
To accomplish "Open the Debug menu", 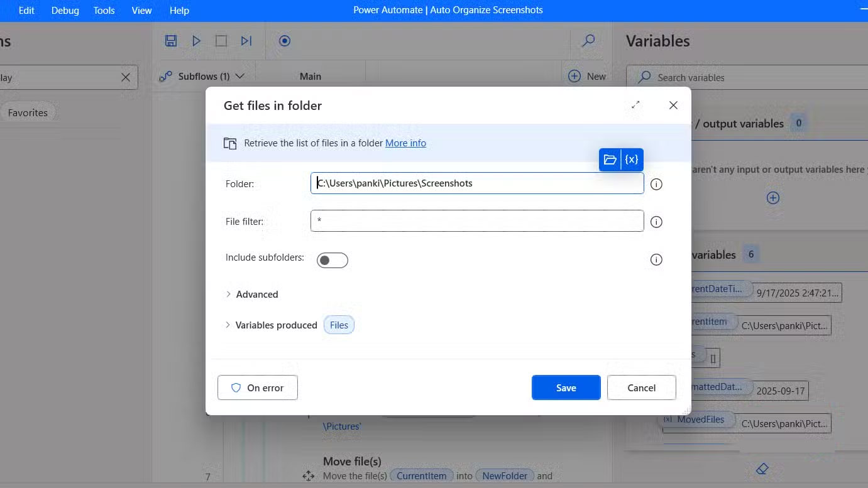I will pyautogui.click(x=65, y=10).
